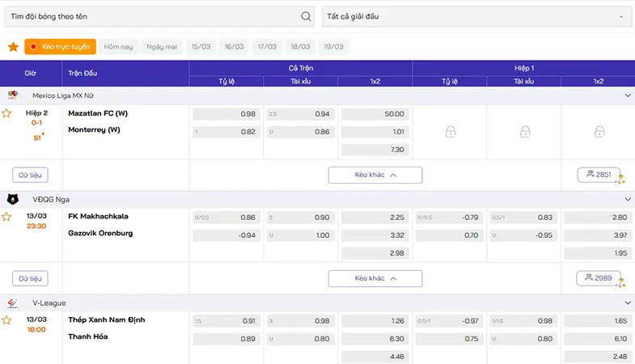Click team name Gazovik Orenburg

(100, 233)
